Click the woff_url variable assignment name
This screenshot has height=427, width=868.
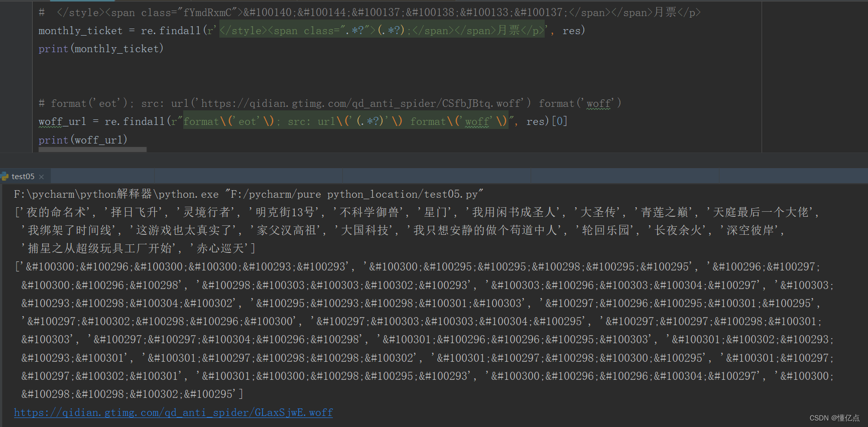pyautogui.click(x=62, y=121)
